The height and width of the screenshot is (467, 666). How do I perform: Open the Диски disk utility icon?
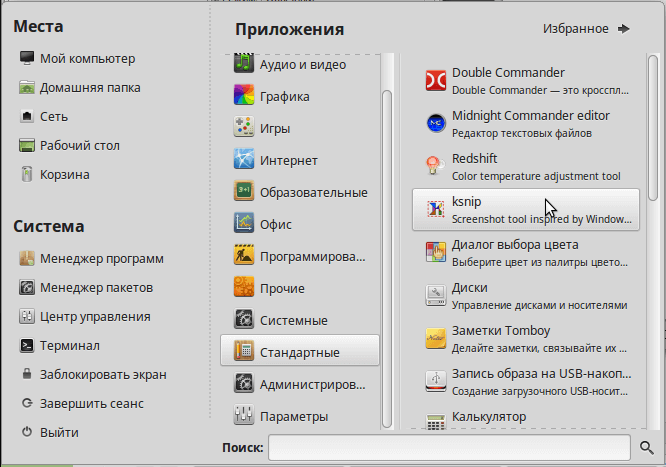(x=436, y=295)
